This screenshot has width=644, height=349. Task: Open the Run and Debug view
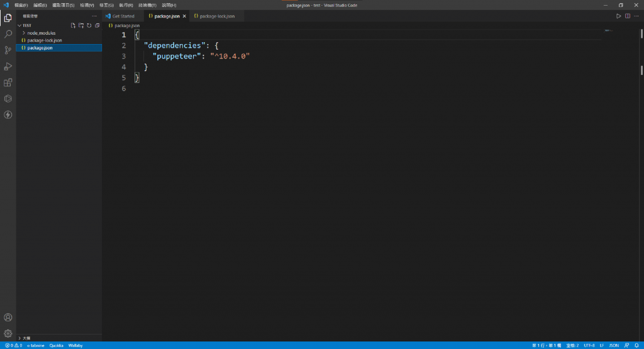[8, 66]
